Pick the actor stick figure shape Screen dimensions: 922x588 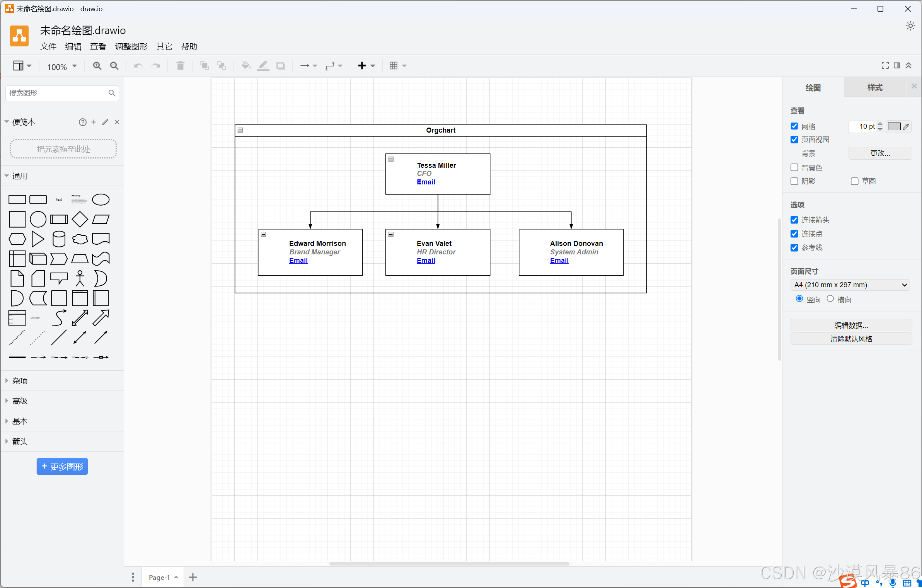pos(80,278)
